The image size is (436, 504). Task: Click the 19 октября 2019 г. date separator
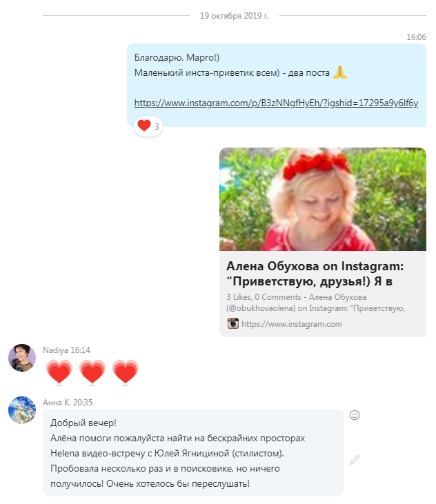(x=235, y=15)
